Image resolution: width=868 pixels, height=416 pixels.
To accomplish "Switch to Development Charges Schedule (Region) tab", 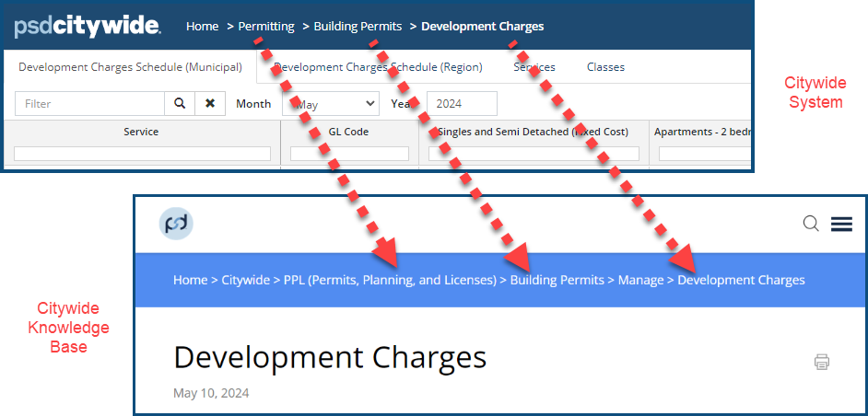I will coord(379,67).
